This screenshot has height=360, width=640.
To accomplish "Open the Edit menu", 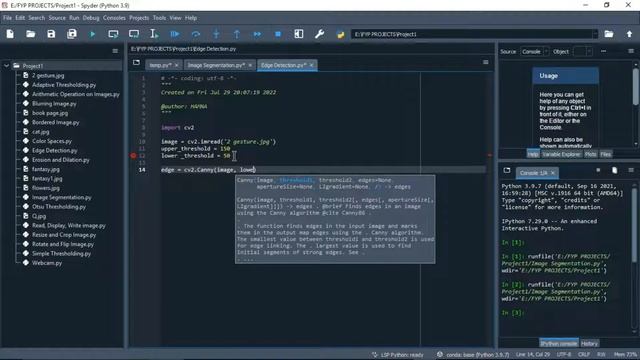I will [x=20, y=18].
